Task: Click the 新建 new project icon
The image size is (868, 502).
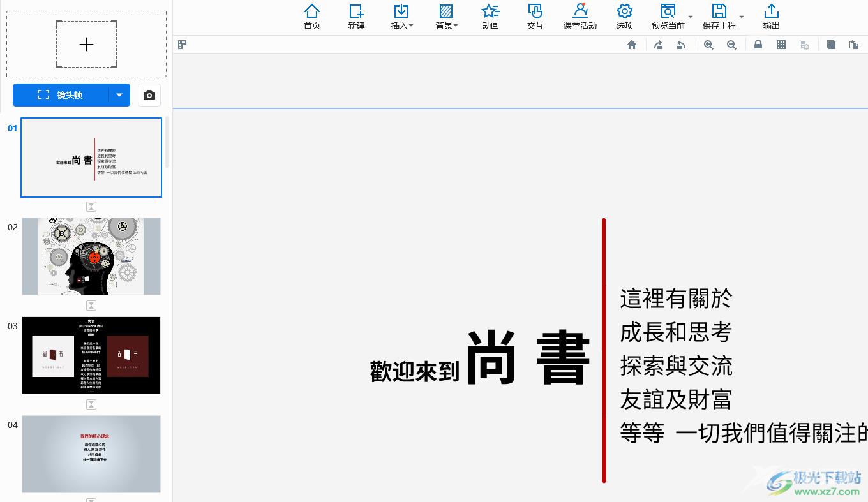Action: [357, 17]
